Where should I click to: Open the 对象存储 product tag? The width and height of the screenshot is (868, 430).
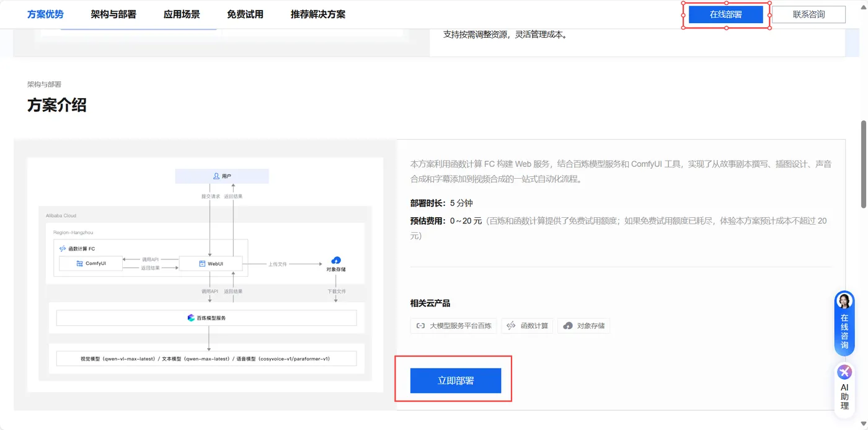tap(584, 326)
